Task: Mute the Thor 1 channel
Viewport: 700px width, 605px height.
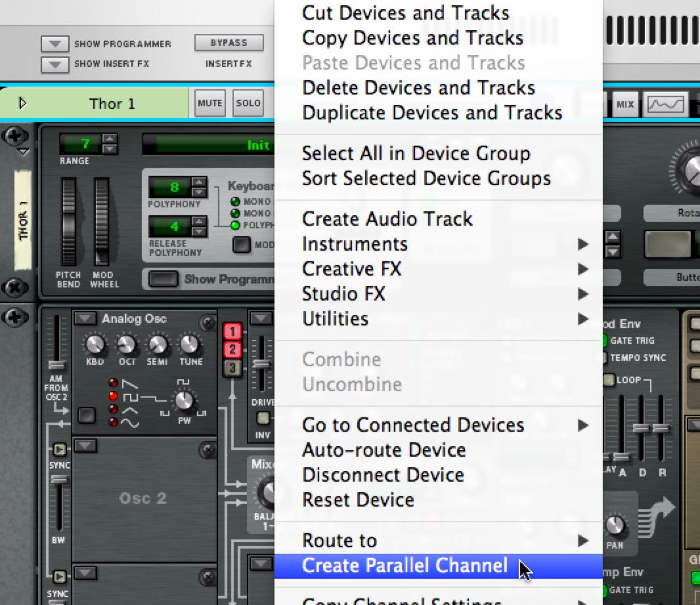Action: click(x=210, y=103)
